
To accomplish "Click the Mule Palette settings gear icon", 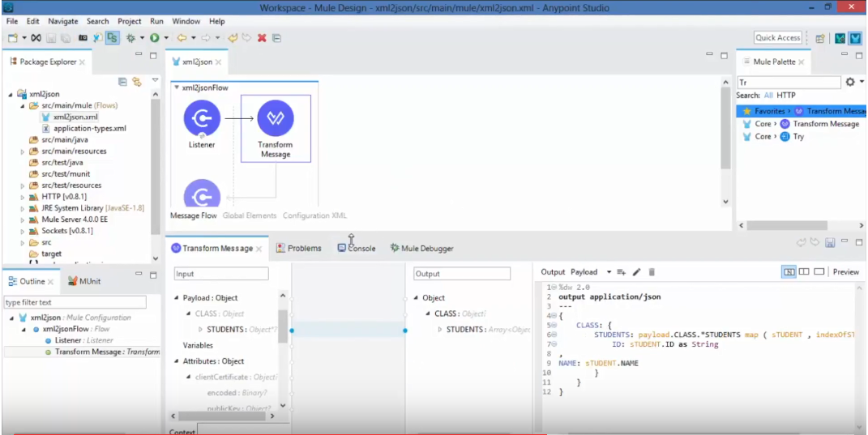I will pos(849,82).
